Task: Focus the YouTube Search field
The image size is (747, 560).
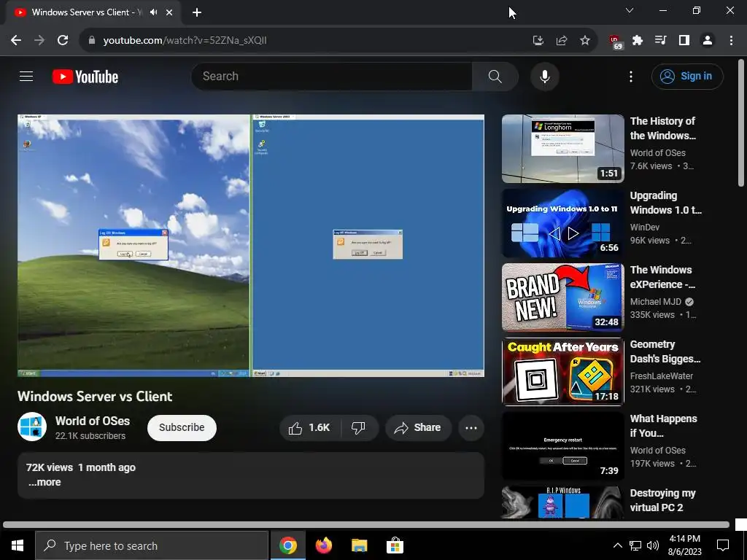Action: coord(332,76)
